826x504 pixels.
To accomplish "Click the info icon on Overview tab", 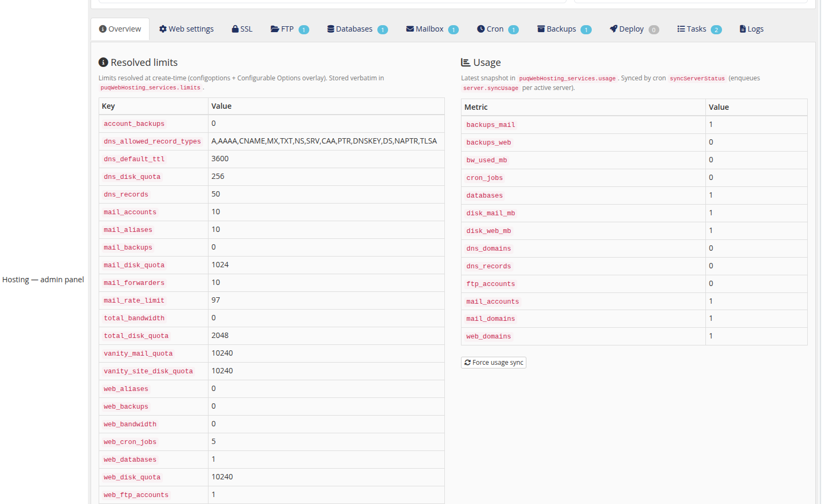I will click(x=103, y=29).
